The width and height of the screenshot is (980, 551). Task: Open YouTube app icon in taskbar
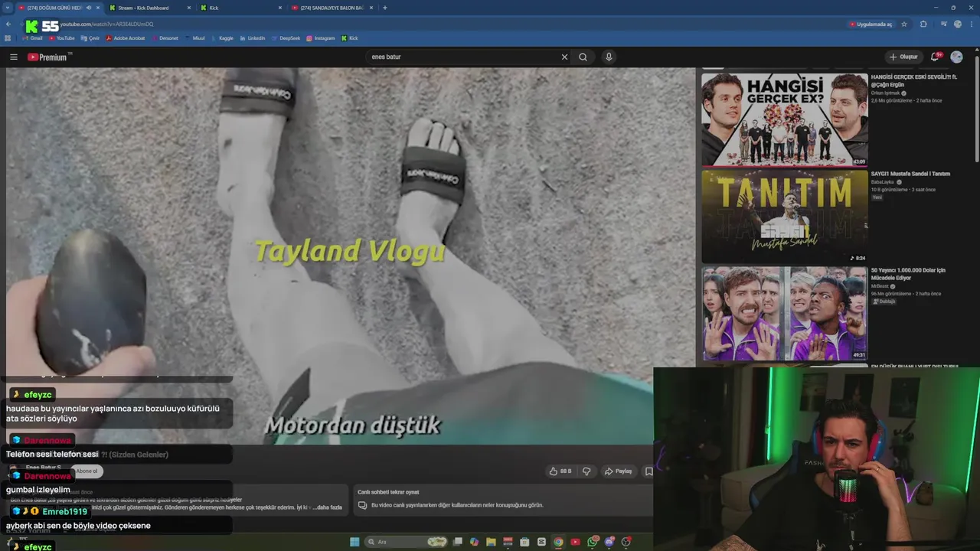(x=575, y=542)
